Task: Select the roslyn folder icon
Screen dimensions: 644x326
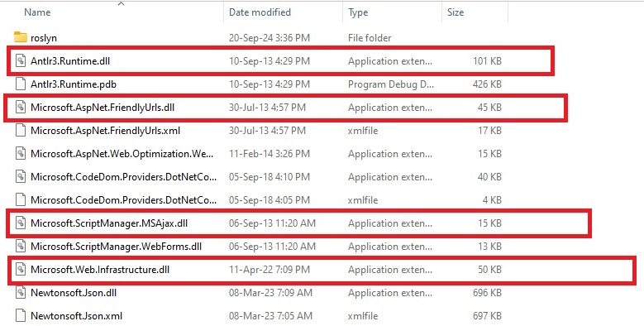Action: pyautogui.click(x=21, y=38)
